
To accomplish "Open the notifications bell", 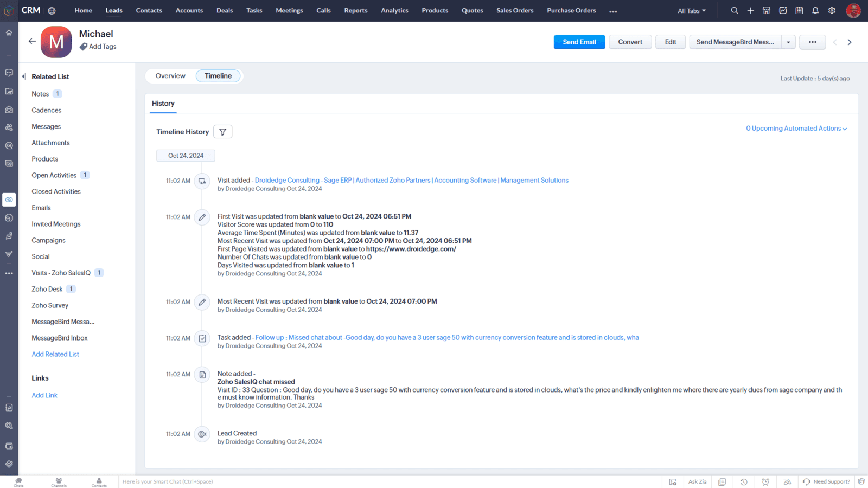I will click(x=815, y=10).
